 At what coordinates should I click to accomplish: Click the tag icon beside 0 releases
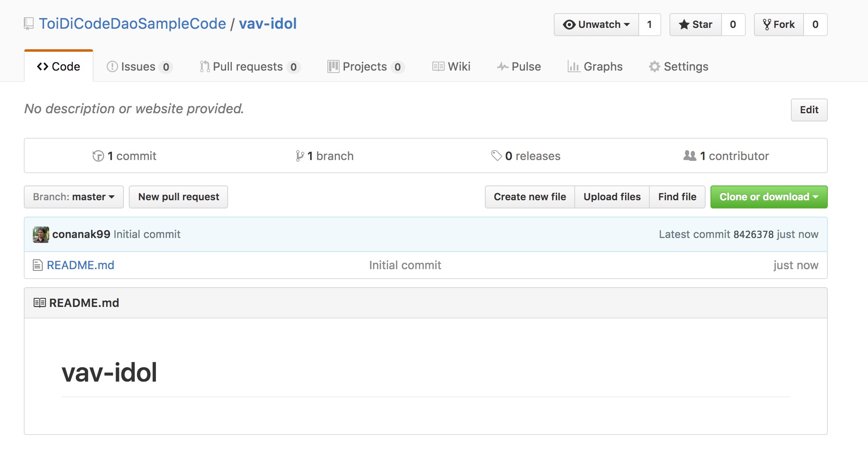(x=496, y=156)
